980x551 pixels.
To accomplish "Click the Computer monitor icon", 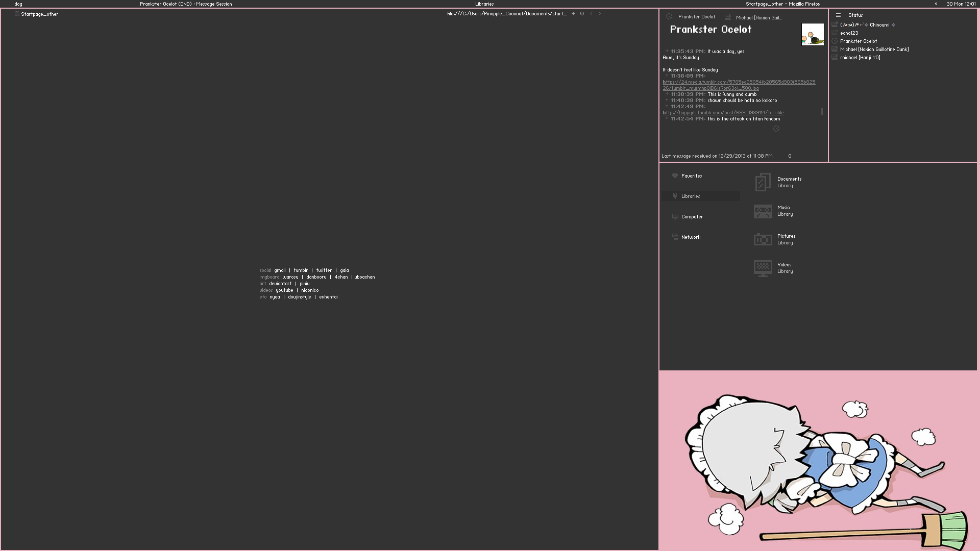I will 675,216.
